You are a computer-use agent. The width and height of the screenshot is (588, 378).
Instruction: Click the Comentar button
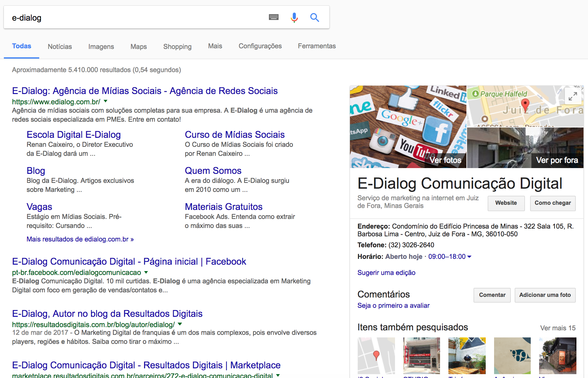pyautogui.click(x=492, y=295)
